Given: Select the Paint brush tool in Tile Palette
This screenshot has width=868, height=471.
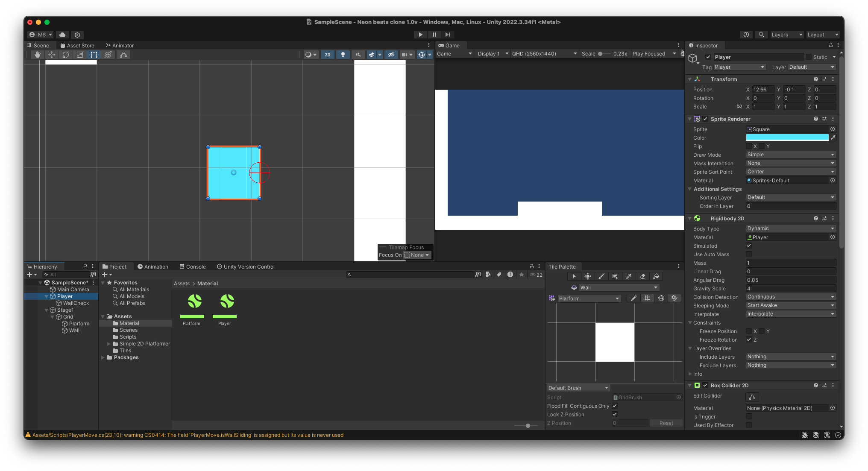Looking at the screenshot, I should (601, 276).
